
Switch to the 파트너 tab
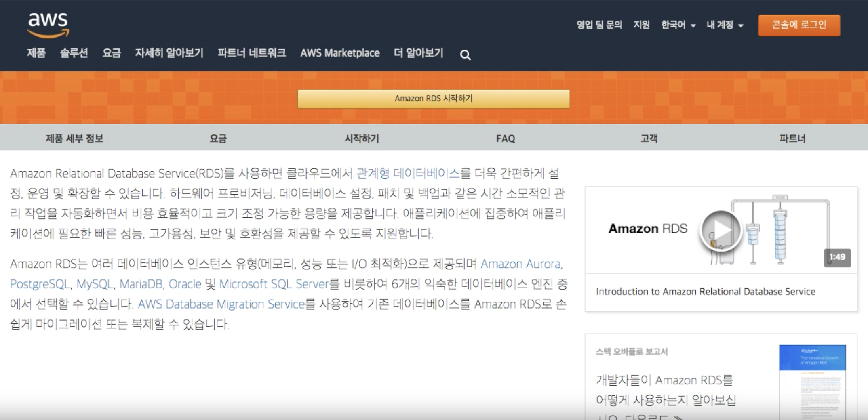pos(792,139)
